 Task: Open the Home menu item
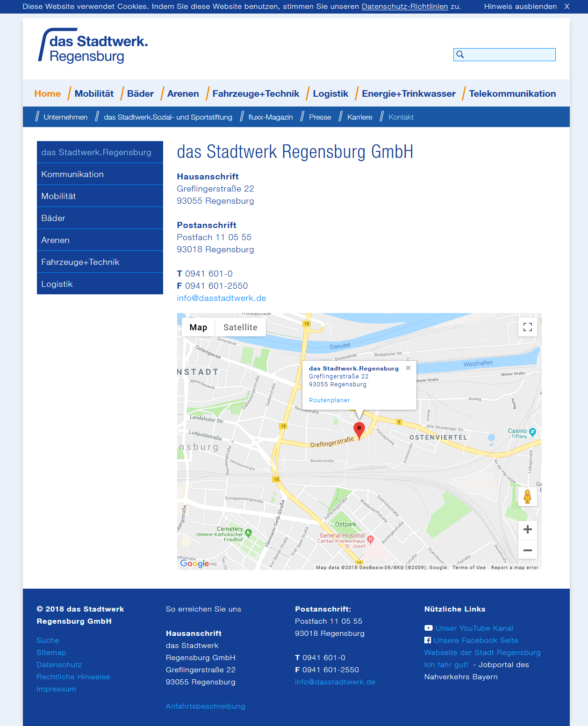point(48,93)
